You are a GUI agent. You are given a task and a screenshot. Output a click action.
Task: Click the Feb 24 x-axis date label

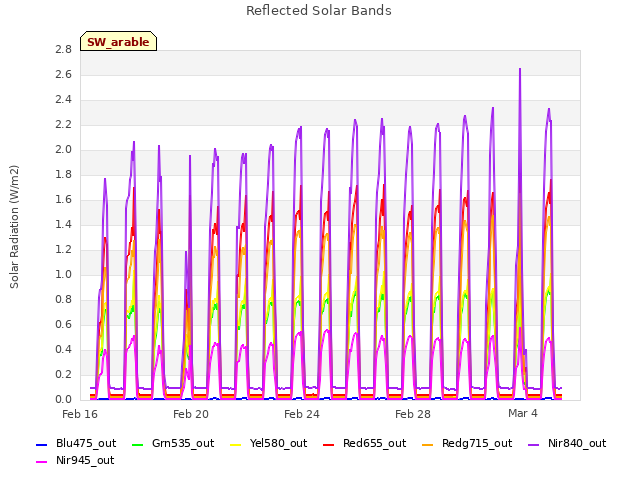coord(302,414)
